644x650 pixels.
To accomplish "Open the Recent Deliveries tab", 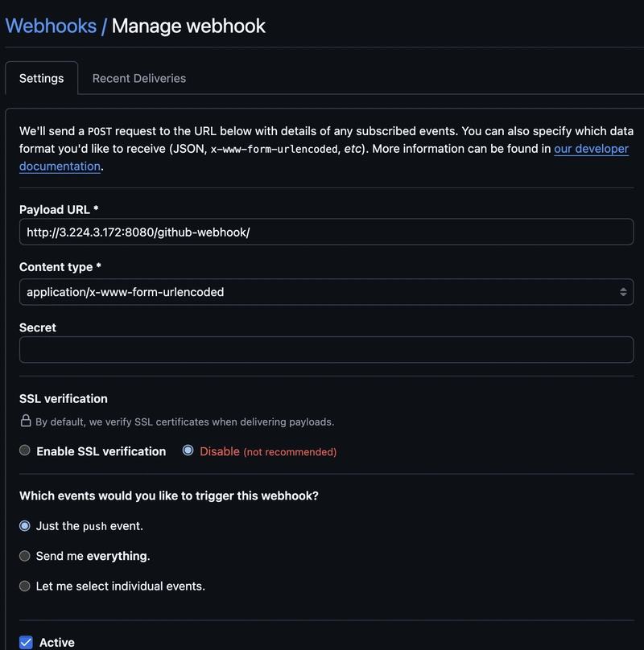I will tap(139, 78).
